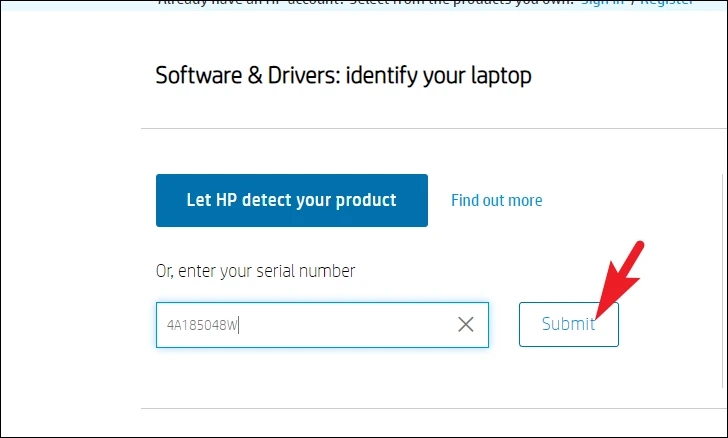
Task: Place cursor after 4A185048W text
Action: point(239,325)
